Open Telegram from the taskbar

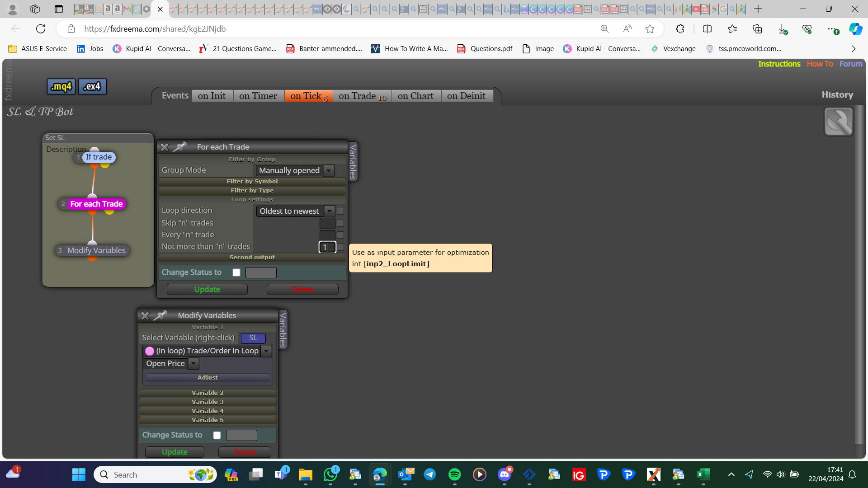[429, 474]
